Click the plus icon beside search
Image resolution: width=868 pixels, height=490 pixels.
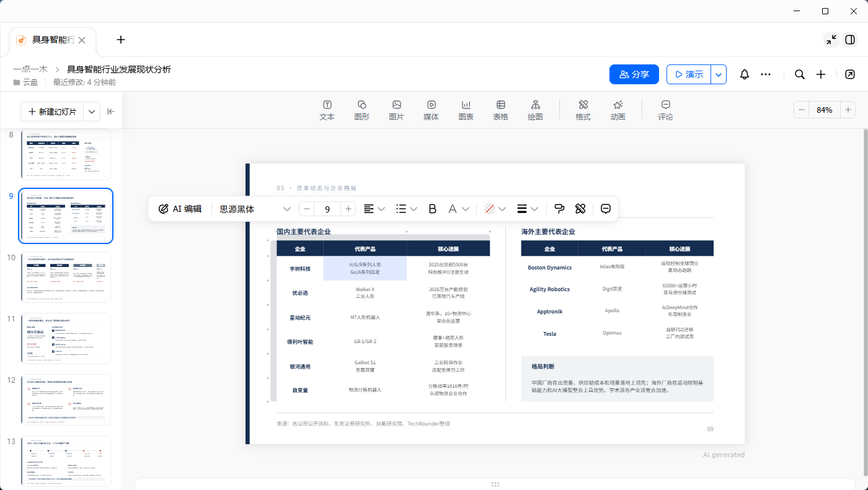(x=821, y=74)
